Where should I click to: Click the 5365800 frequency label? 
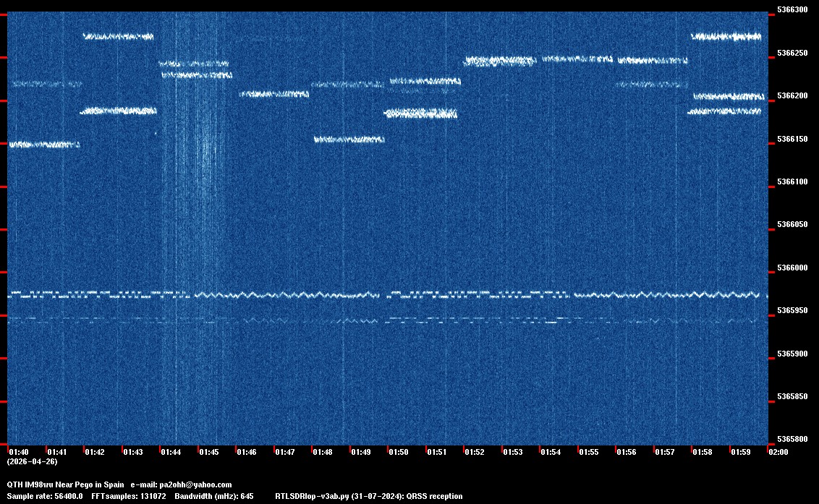click(792, 439)
